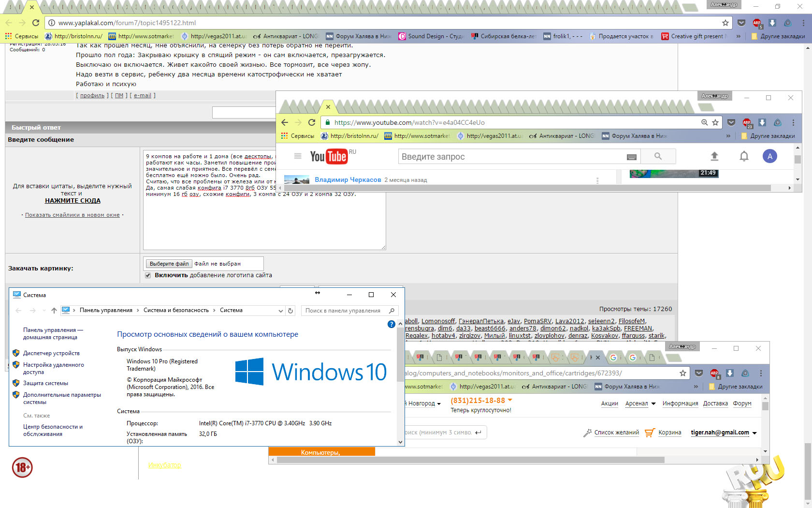Go back in the YouTube window
The height and width of the screenshot is (508, 812).
pos(285,122)
